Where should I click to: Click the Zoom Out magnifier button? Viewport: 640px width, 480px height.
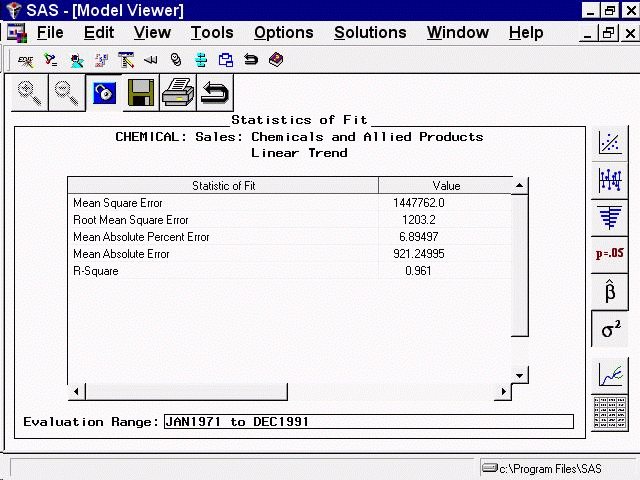(x=67, y=93)
